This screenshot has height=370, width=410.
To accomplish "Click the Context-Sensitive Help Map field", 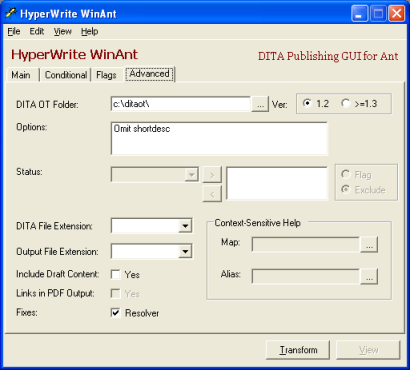I will click(x=306, y=244).
